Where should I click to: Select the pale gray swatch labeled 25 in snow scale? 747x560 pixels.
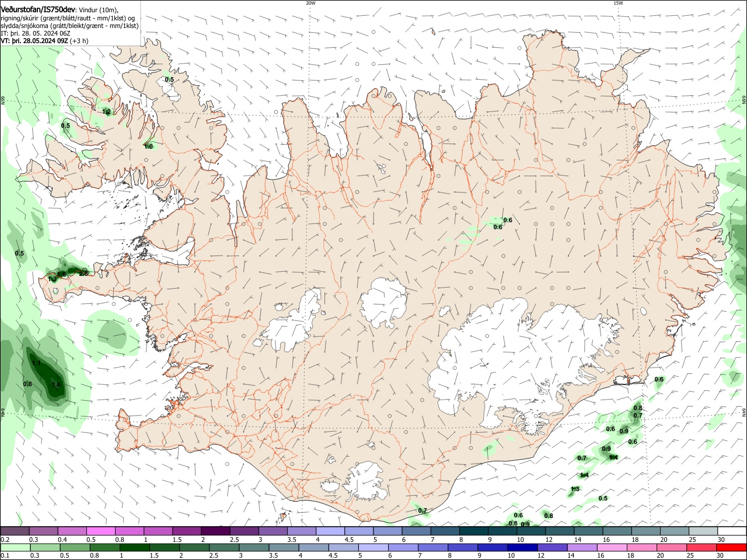click(703, 531)
